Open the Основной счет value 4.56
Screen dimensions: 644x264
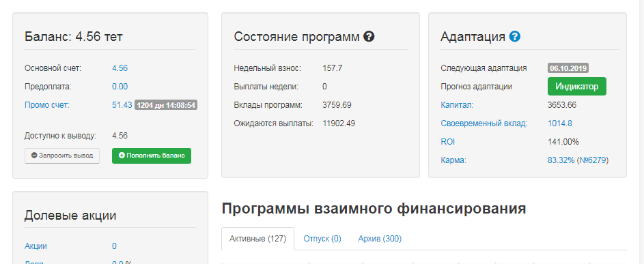point(120,68)
